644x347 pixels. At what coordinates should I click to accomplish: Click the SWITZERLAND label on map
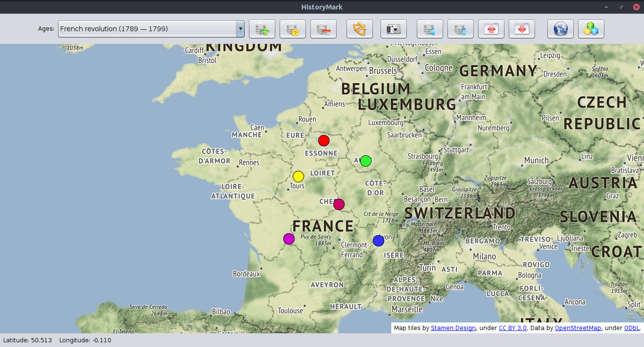(x=460, y=213)
